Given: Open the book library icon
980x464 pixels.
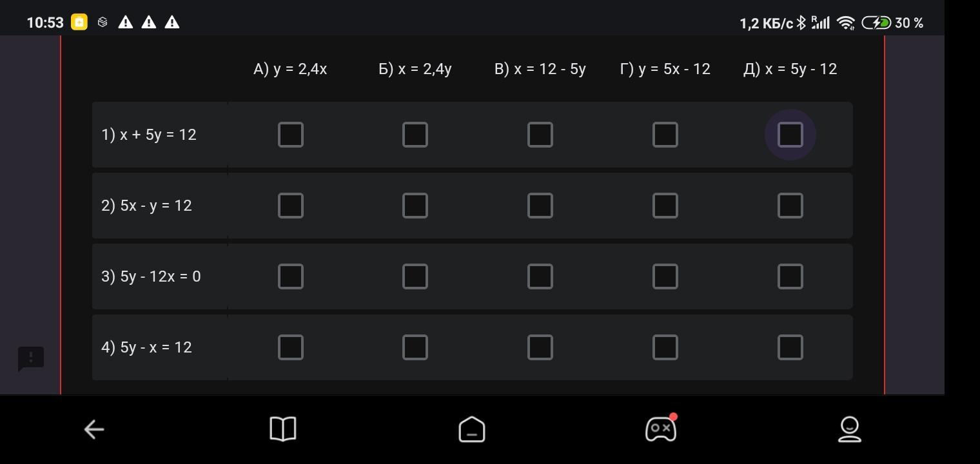Looking at the screenshot, I should (282, 429).
